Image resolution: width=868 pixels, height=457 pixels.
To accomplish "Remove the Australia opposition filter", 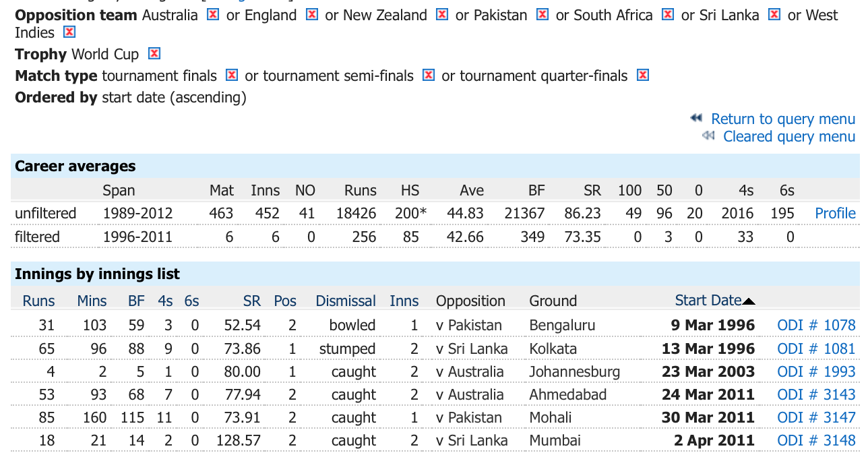I will [x=213, y=14].
